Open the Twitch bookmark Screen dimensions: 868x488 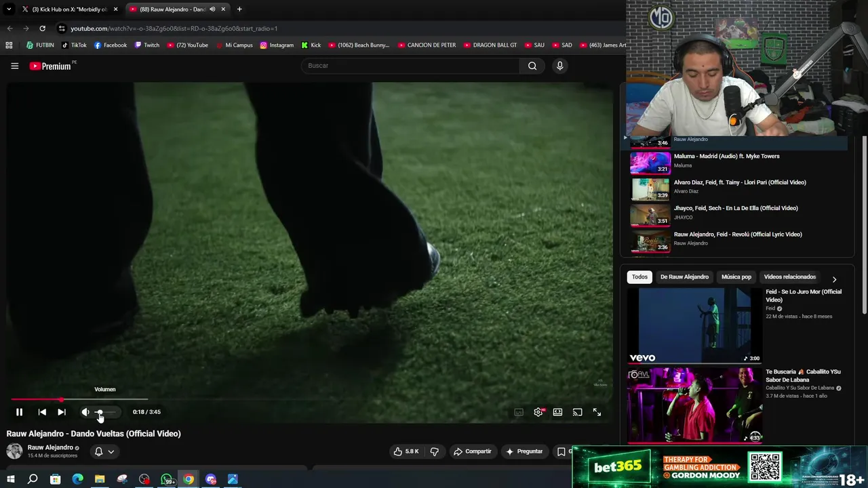click(x=147, y=45)
